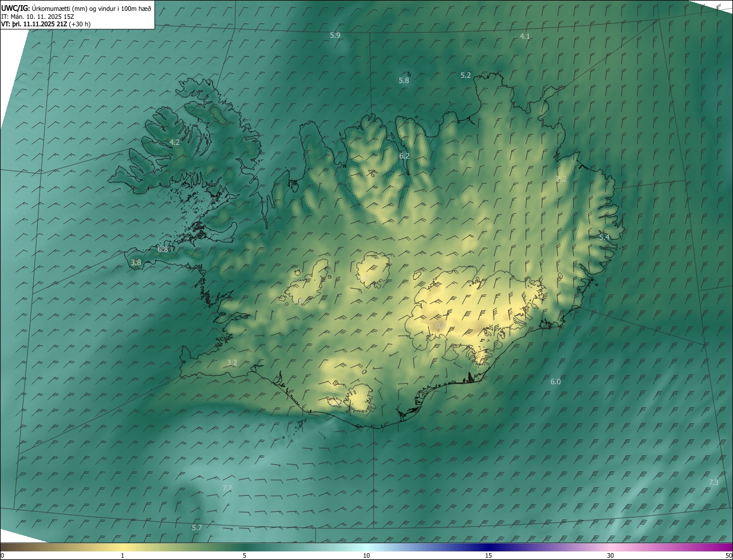The height and width of the screenshot is (560, 733).
Task: Select the 6.0 value off the southeast coast
Action: (x=555, y=382)
